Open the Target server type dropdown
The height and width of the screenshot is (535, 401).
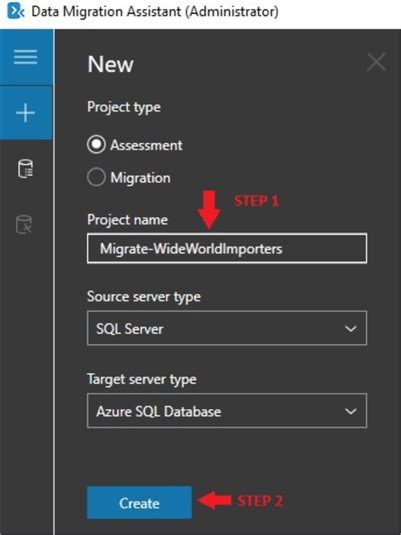(x=227, y=411)
